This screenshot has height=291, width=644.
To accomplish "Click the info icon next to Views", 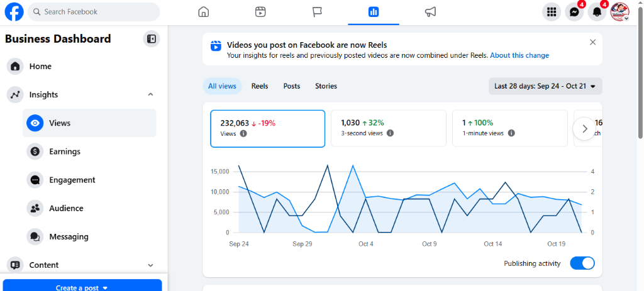I will pos(243,133).
